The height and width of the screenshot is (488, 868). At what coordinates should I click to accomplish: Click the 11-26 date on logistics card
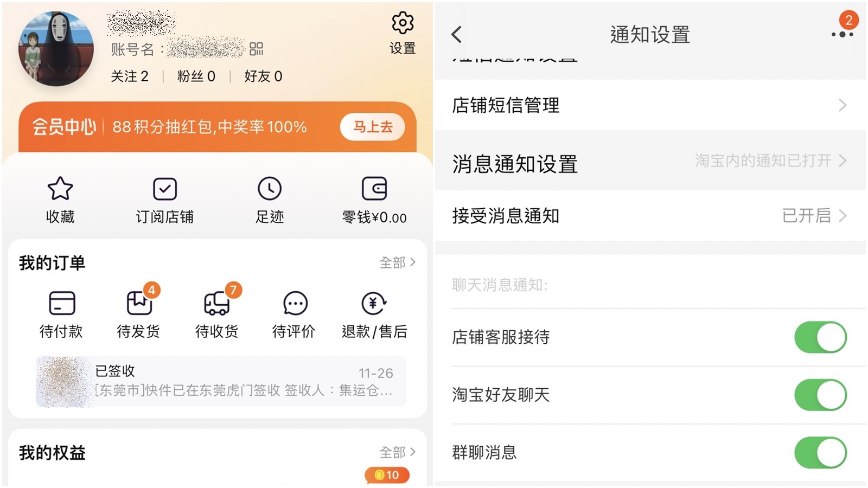click(x=376, y=373)
